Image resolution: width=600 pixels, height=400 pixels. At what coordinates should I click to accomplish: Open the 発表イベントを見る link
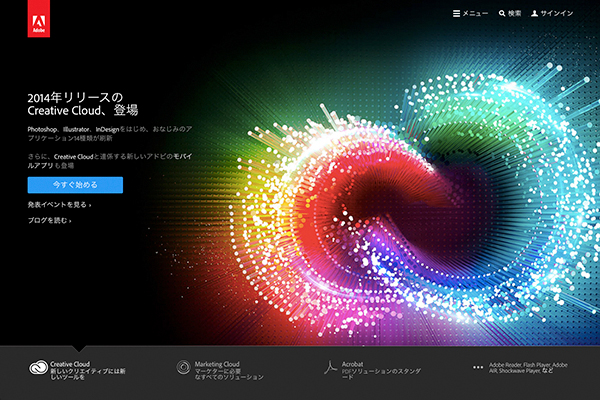pos(59,204)
